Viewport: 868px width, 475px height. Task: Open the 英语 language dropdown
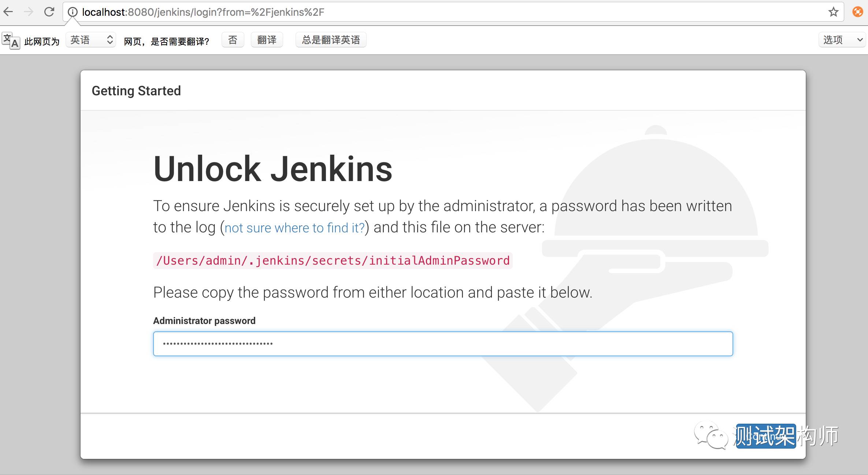point(91,40)
